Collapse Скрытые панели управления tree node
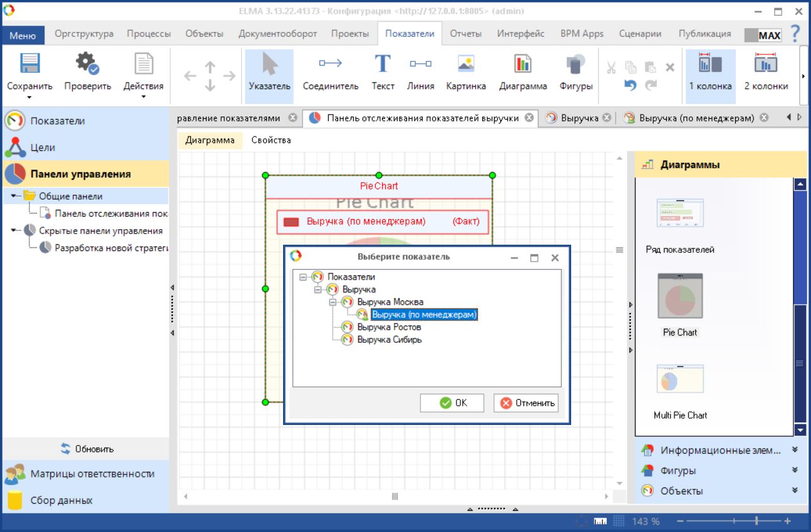This screenshot has width=811, height=532. pyautogui.click(x=14, y=231)
